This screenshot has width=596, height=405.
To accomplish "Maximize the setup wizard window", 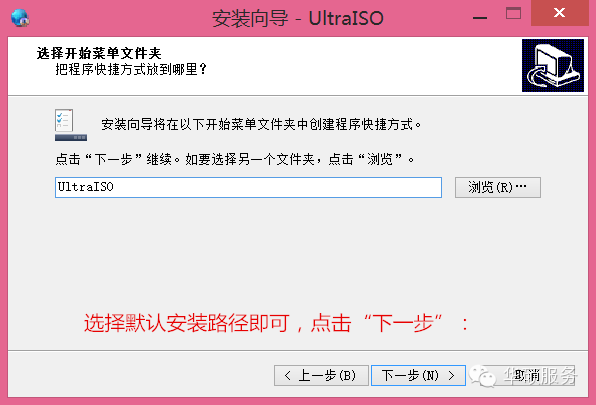I will pyautogui.click(x=513, y=14).
